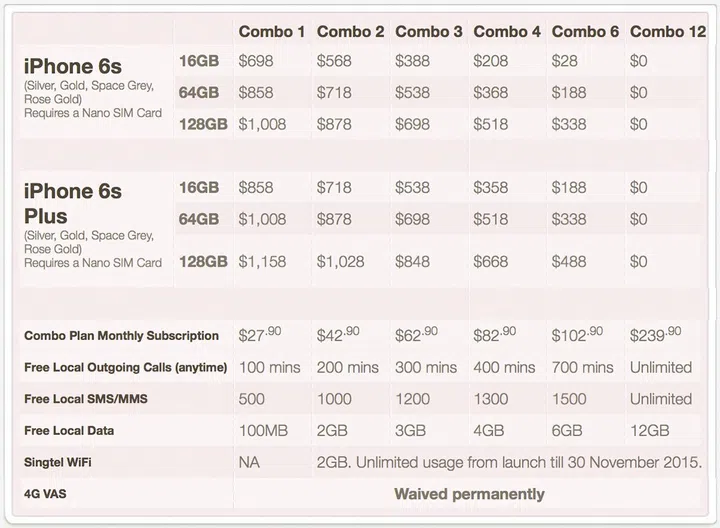Click the Waived permanently text
720x528 pixels.
pos(469,494)
